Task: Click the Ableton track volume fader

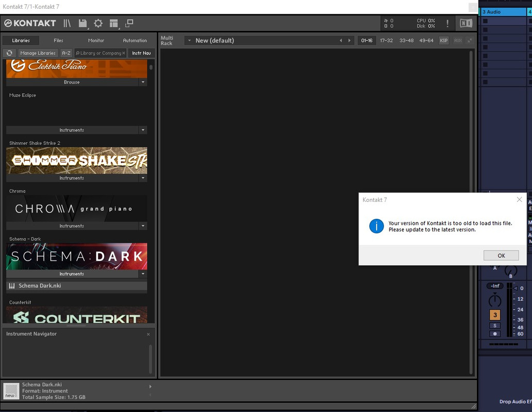Action: coord(516,288)
